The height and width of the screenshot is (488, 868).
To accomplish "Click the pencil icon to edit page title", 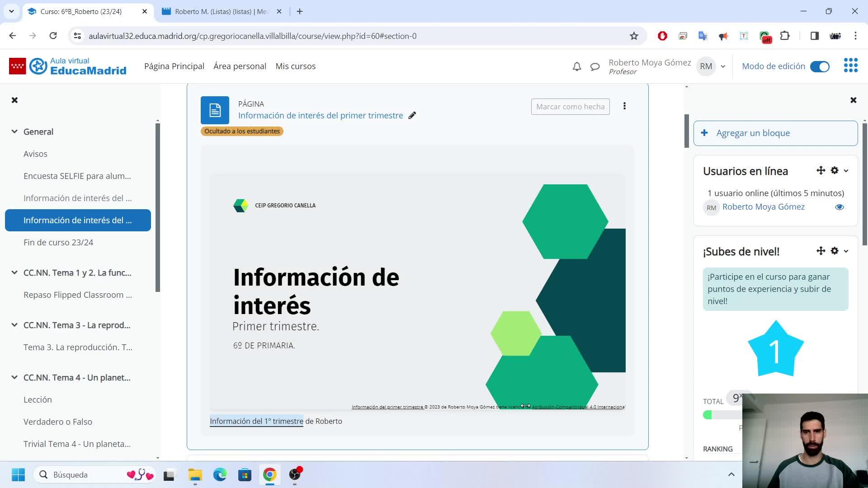I will [x=412, y=116].
